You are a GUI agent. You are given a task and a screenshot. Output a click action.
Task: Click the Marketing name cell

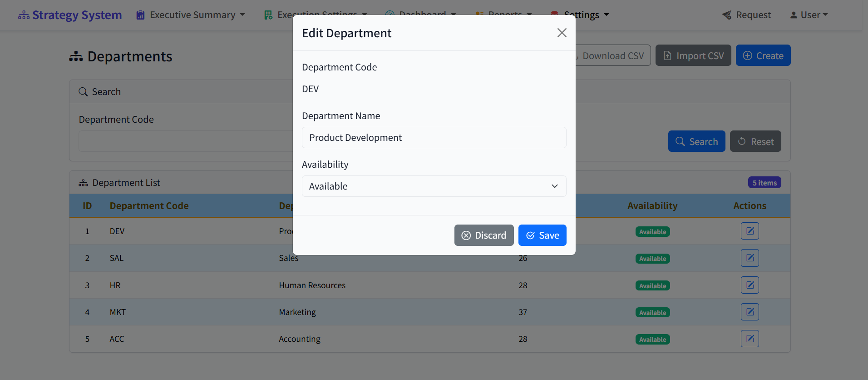tap(297, 312)
